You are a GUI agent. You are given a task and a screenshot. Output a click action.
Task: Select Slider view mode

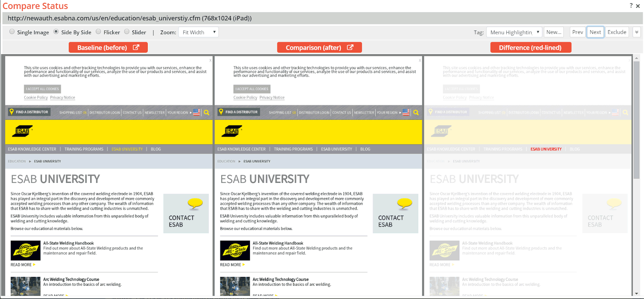(127, 32)
